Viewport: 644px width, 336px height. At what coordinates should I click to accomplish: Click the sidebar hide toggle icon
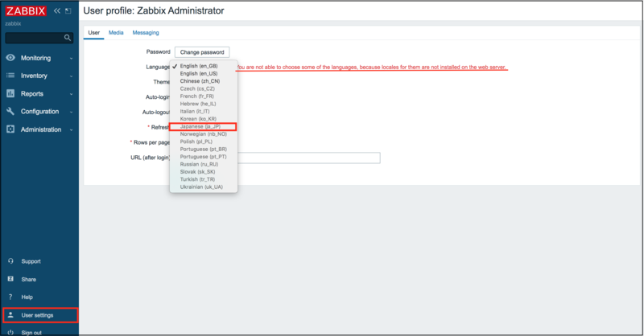[68, 11]
